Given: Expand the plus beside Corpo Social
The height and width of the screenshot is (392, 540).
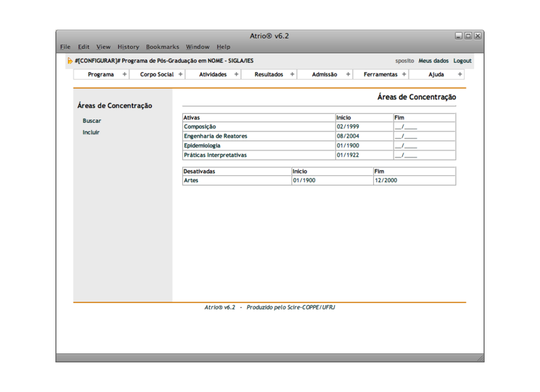Looking at the screenshot, I should 181,74.
